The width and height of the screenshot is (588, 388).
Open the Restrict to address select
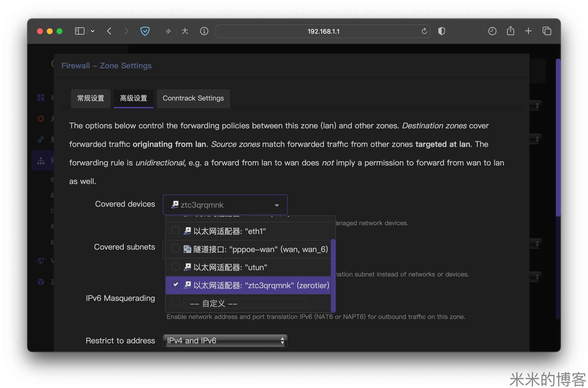(x=225, y=340)
